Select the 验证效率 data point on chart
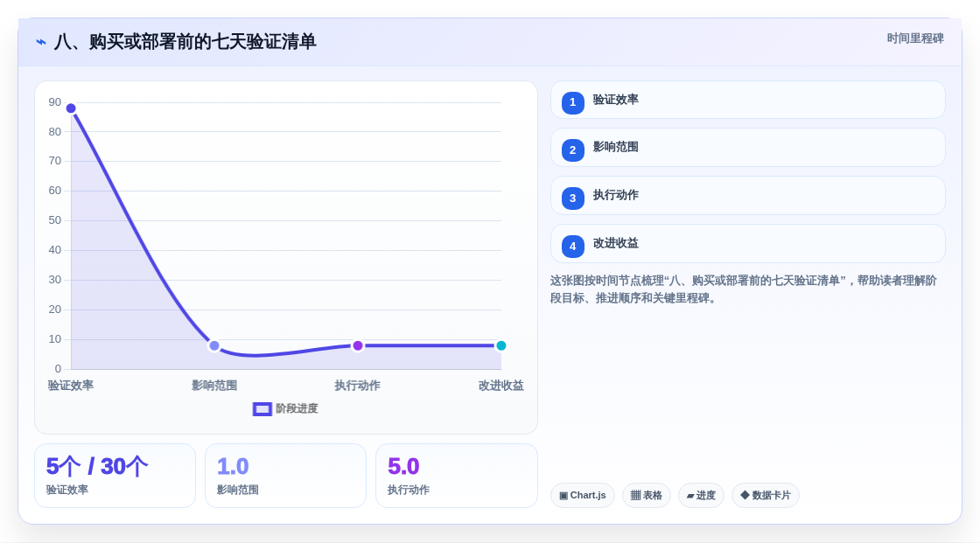This screenshot has width=980, height=543. 71,108
